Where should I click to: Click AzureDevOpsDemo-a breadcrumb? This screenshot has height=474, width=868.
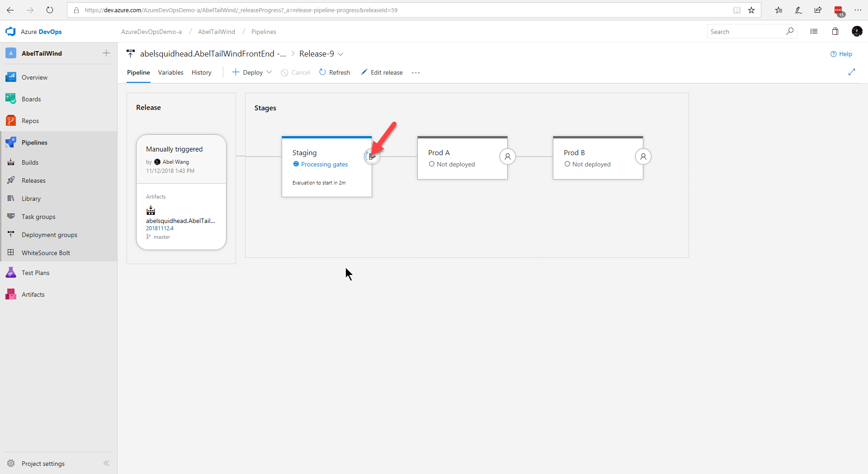(x=151, y=32)
